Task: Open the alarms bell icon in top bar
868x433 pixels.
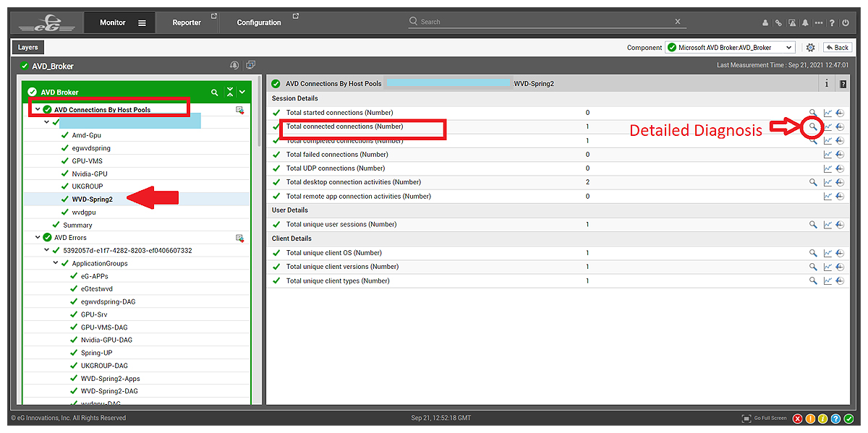Action: [x=807, y=23]
